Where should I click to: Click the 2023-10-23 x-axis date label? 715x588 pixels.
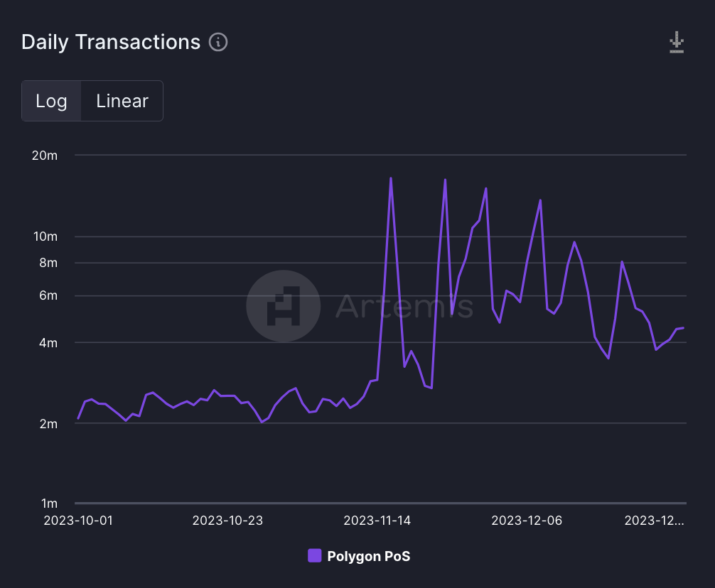pos(227,521)
